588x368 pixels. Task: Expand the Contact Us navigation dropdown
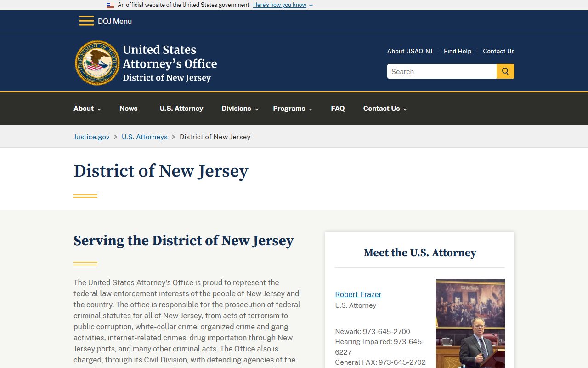385,109
